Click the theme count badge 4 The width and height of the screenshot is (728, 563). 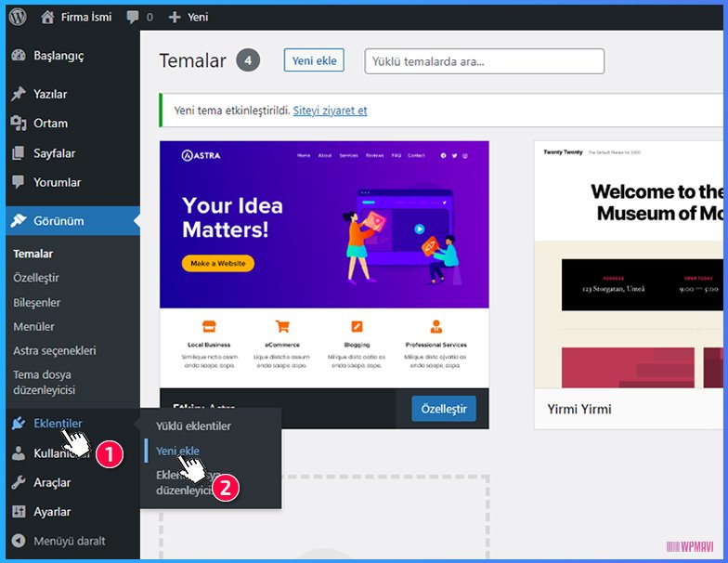point(248,60)
